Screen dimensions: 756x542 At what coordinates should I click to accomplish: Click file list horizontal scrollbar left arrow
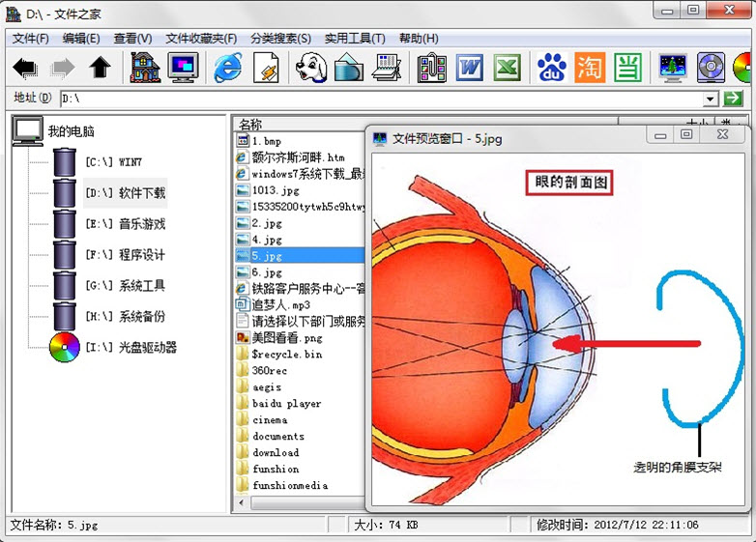coord(243,502)
